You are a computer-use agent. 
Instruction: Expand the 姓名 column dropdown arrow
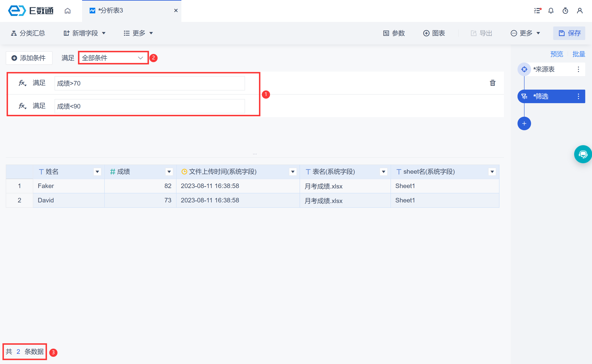[97, 172]
